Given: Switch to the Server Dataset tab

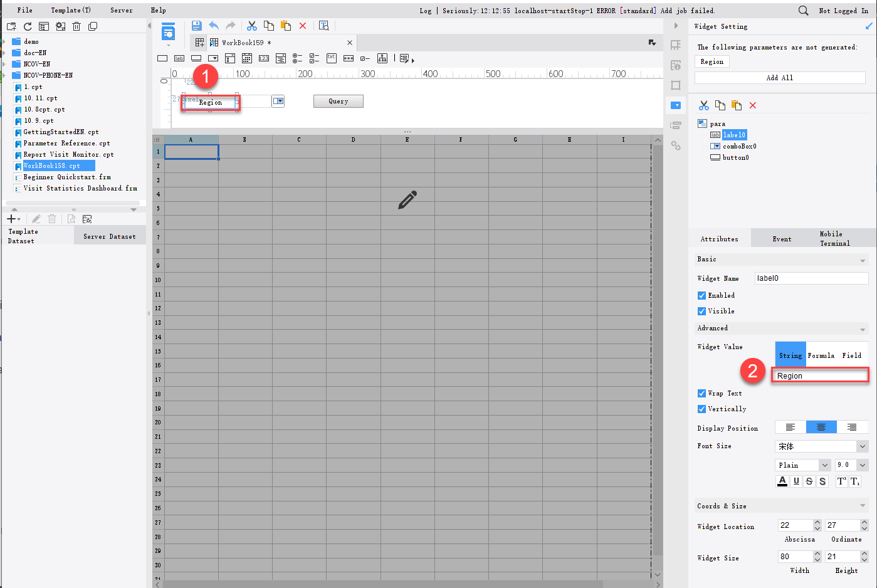Looking at the screenshot, I should click(x=110, y=236).
